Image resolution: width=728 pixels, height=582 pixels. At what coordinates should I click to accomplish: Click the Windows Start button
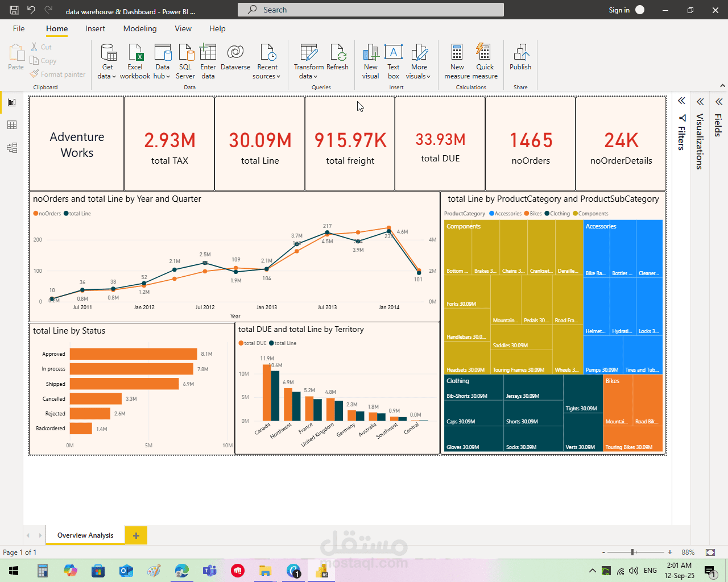coord(14,571)
